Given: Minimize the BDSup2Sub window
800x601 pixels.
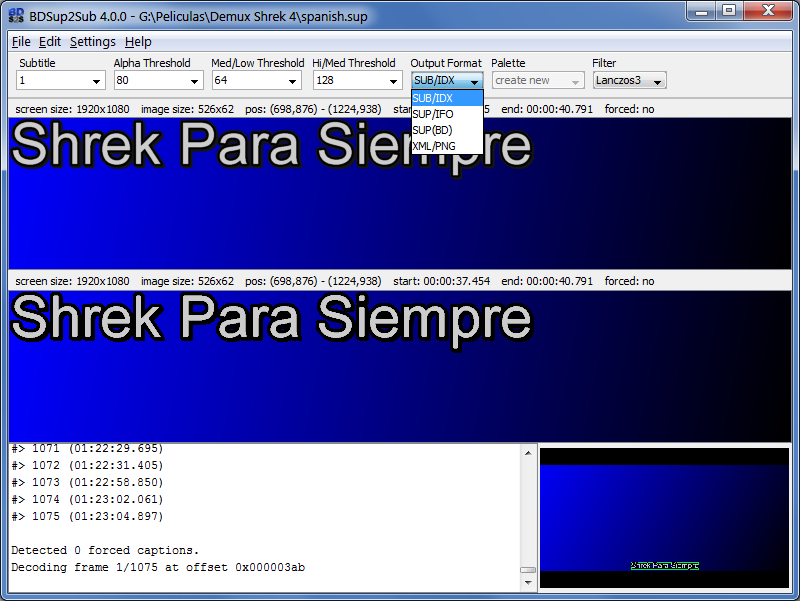Looking at the screenshot, I should coord(702,11).
